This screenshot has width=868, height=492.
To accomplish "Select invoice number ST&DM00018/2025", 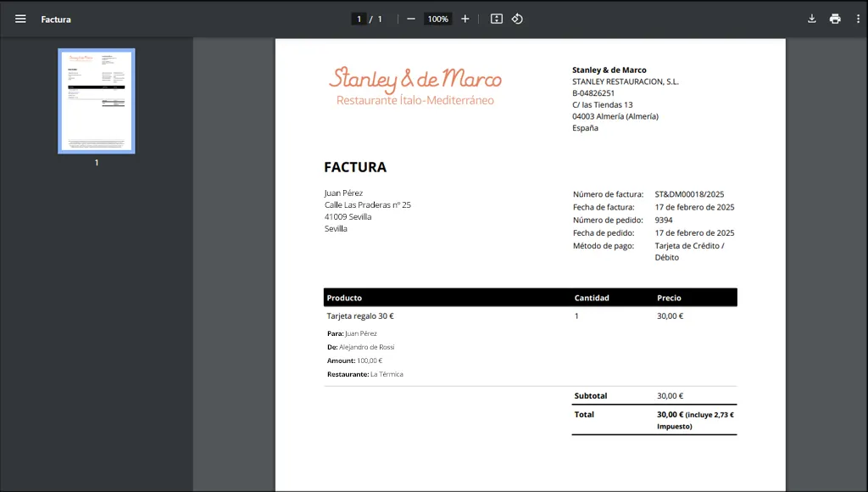I will [689, 194].
